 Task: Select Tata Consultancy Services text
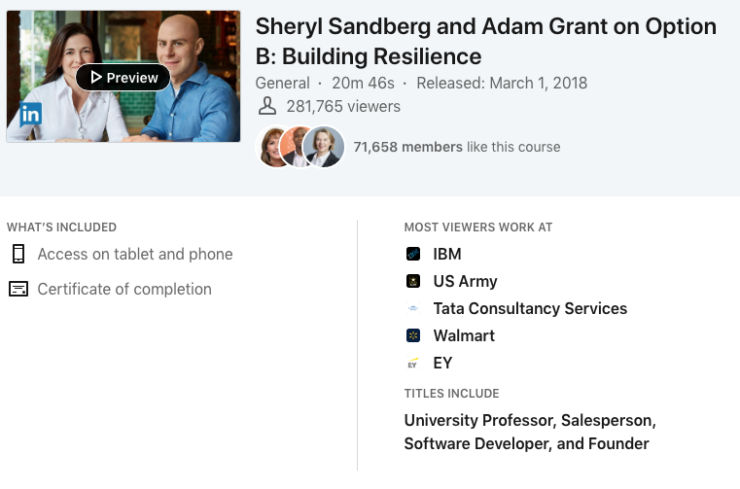coord(530,309)
